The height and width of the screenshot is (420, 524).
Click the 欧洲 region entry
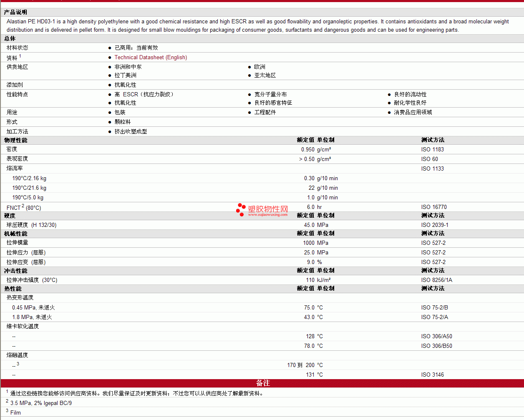pos(260,67)
